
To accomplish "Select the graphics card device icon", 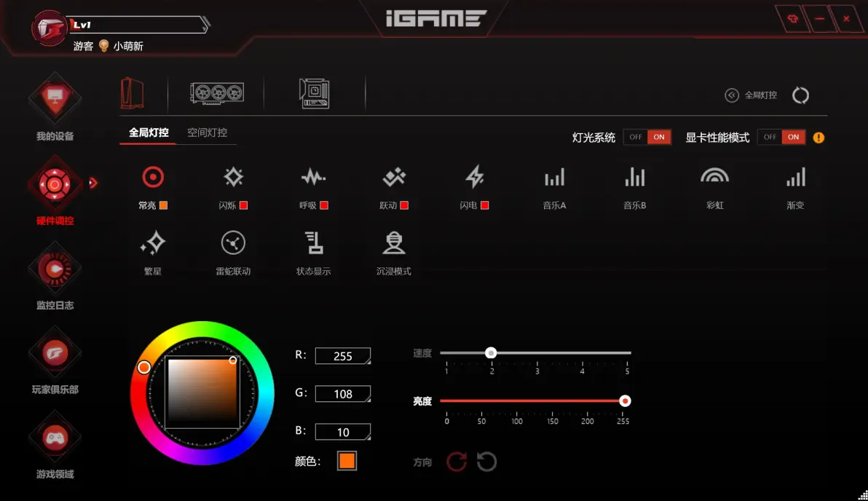I will pos(217,93).
